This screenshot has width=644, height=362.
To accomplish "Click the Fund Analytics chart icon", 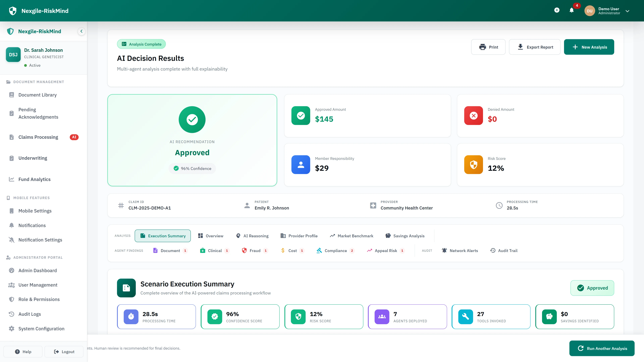I will [12, 179].
